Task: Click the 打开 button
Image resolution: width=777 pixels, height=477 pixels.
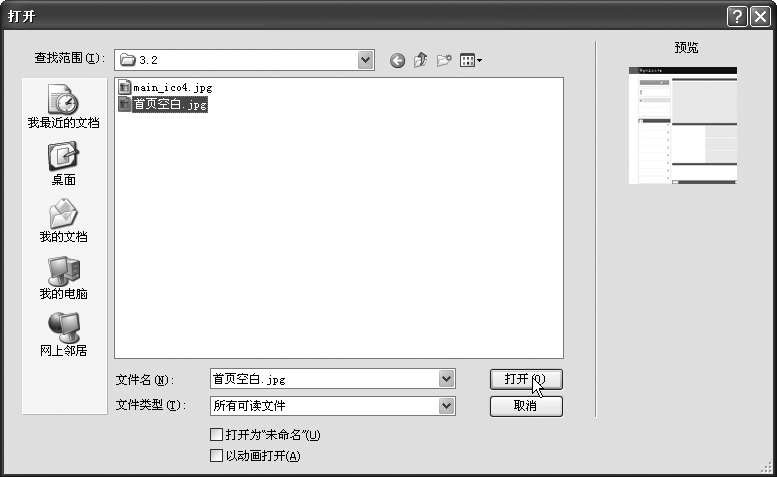Action: (x=526, y=379)
